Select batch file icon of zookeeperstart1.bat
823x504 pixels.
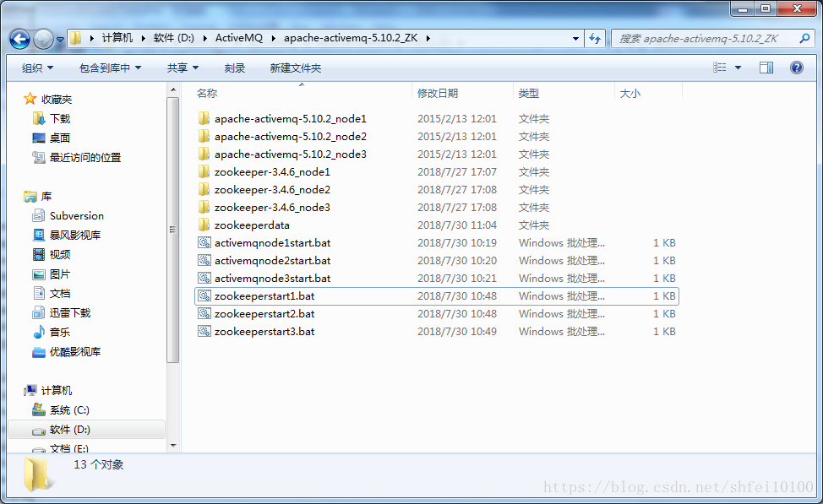pyautogui.click(x=204, y=295)
